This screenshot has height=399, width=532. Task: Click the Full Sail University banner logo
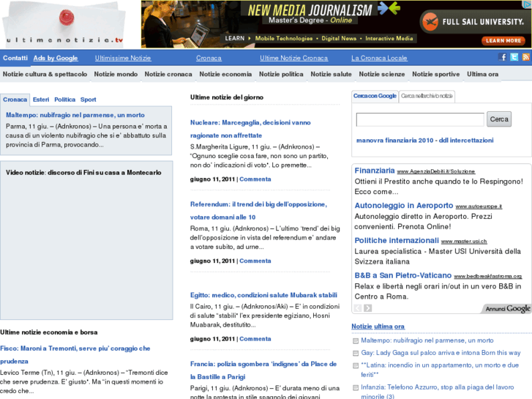tap(475, 22)
